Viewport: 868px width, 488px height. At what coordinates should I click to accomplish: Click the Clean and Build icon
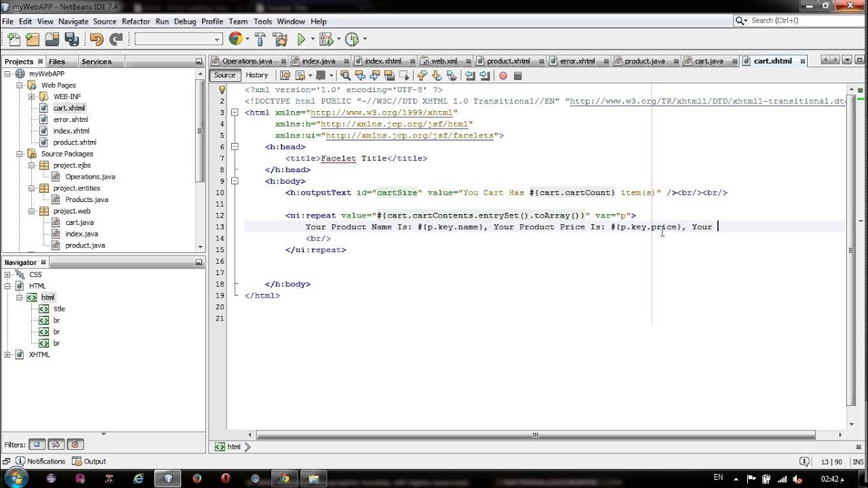(279, 39)
